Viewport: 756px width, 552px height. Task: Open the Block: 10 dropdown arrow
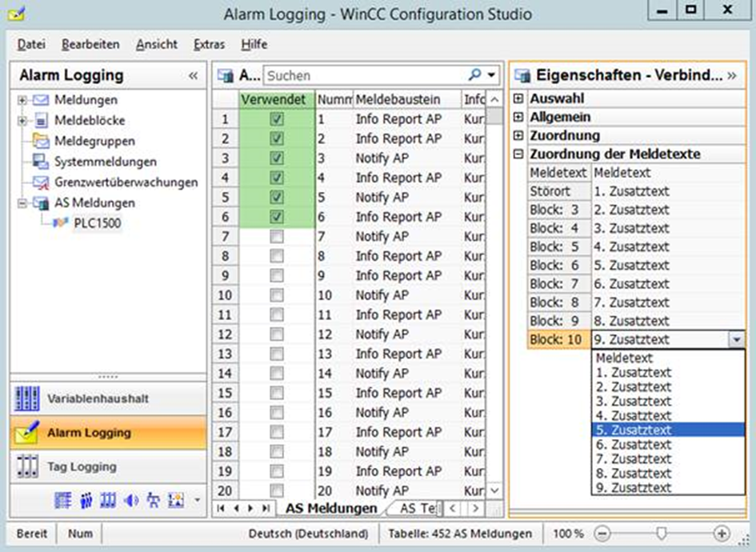tap(736, 339)
